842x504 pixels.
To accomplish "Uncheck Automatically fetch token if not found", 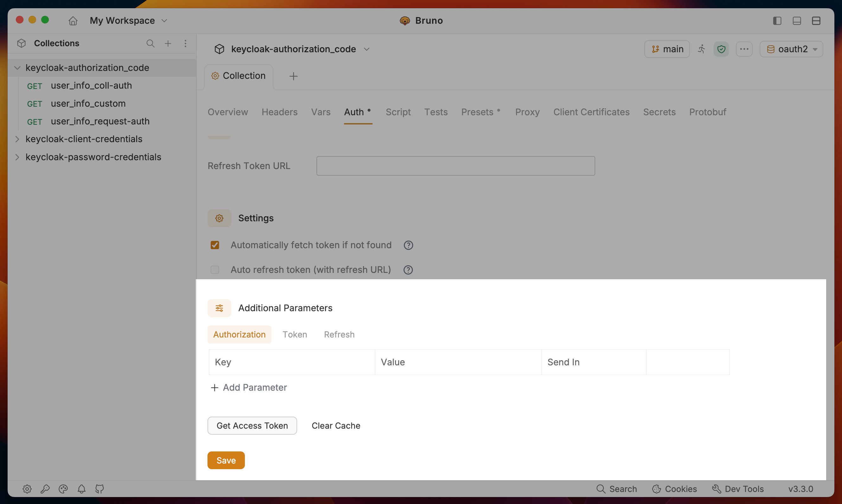I will [215, 245].
